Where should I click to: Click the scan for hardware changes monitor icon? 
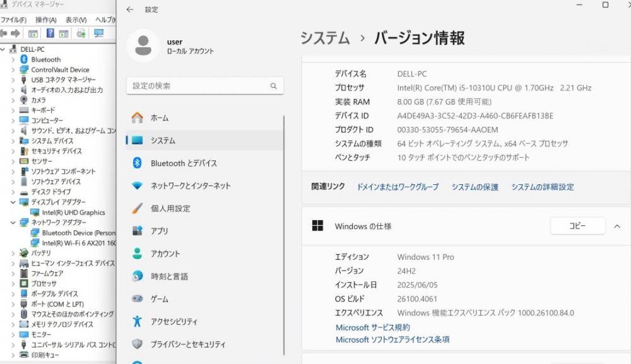click(x=98, y=33)
